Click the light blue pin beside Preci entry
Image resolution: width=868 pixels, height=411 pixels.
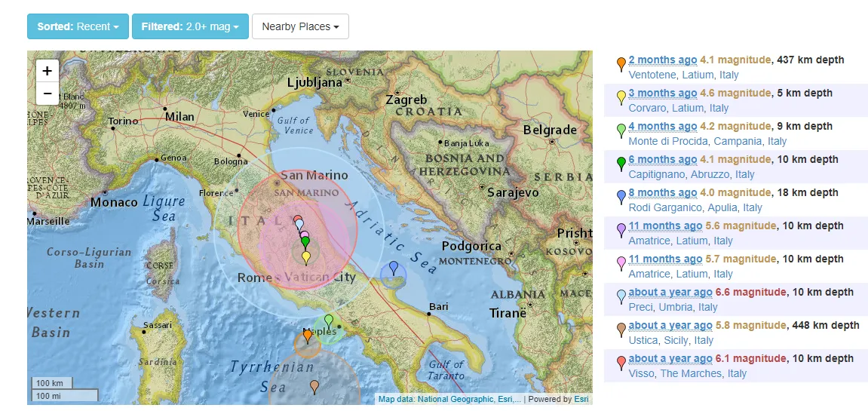click(621, 297)
